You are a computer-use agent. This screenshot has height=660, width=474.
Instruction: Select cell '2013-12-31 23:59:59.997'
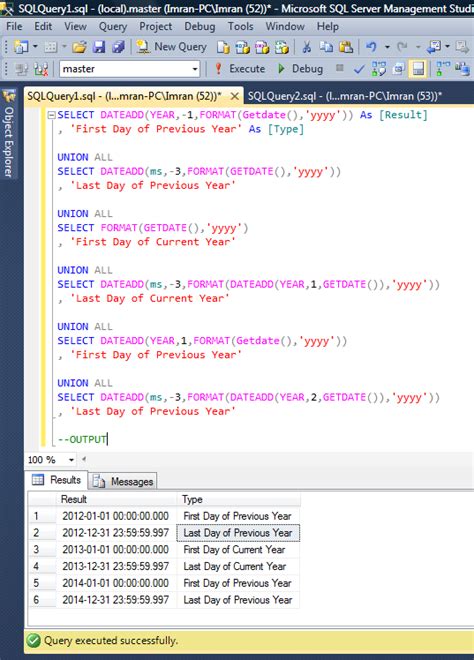point(116,566)
